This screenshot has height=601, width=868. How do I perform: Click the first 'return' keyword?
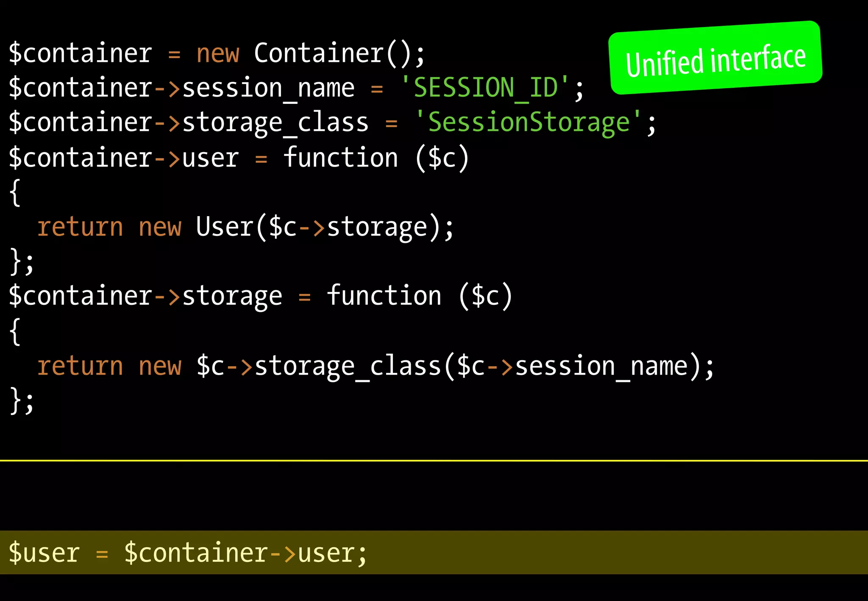(80, 227)
